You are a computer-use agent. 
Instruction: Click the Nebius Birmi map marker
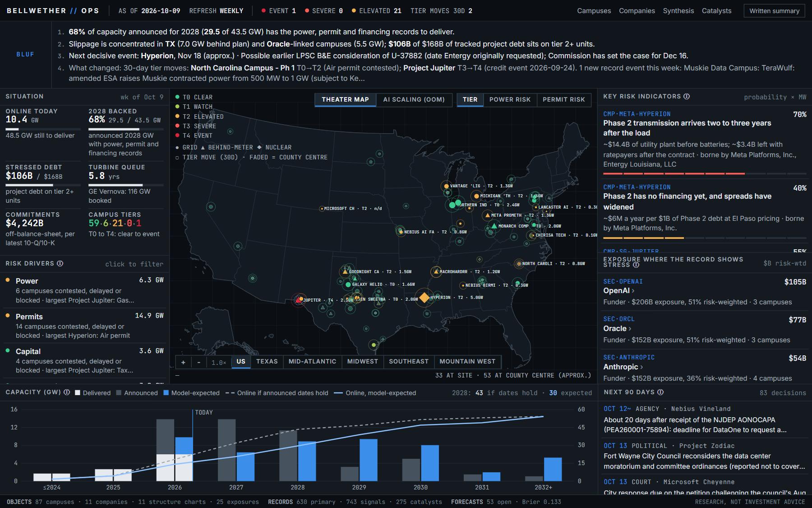tap(462, 285)
